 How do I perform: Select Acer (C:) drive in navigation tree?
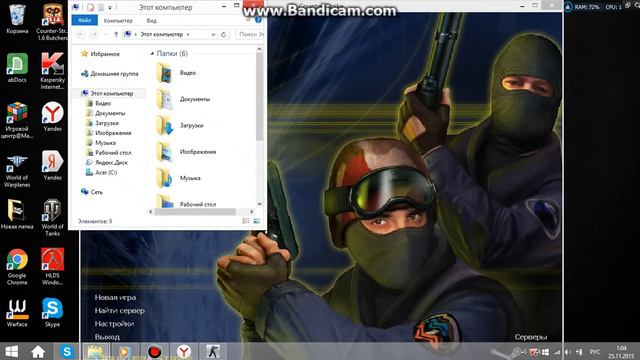pyautogui.click(x=101, y=173)
